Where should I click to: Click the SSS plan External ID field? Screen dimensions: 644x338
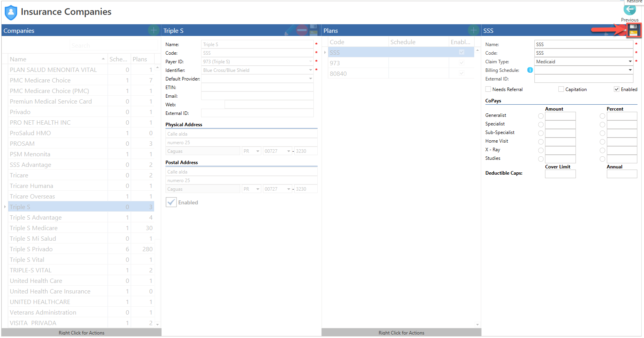[x=583, y=79]
